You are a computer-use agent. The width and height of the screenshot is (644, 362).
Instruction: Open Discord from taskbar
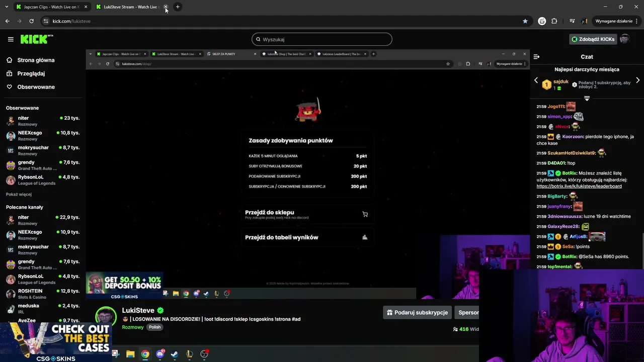point(160,354)
